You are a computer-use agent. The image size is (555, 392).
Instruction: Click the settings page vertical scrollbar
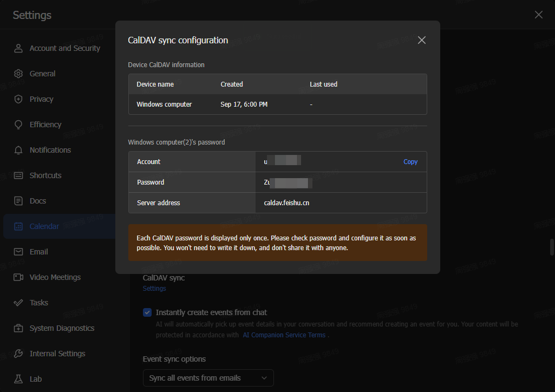(x=552, y=247)
